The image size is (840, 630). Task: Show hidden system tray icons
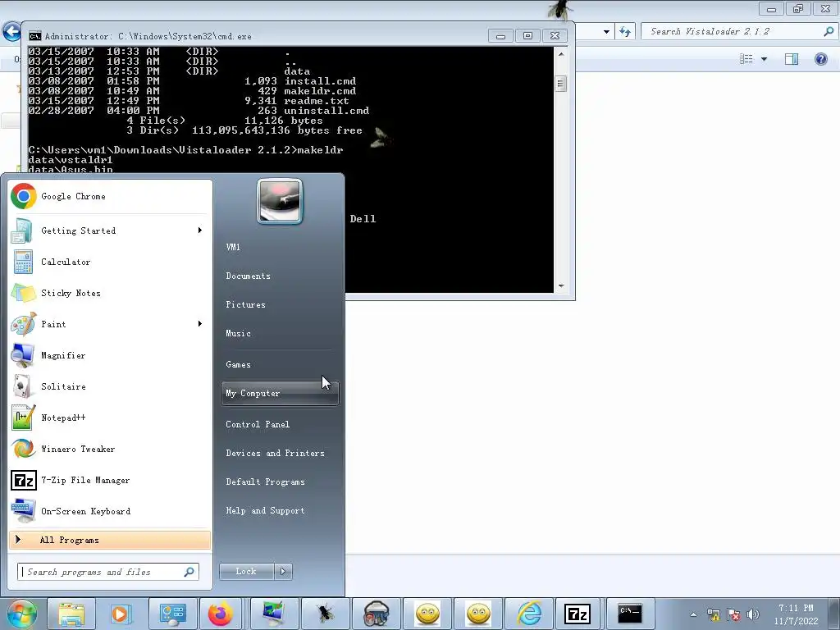[693, 614]
